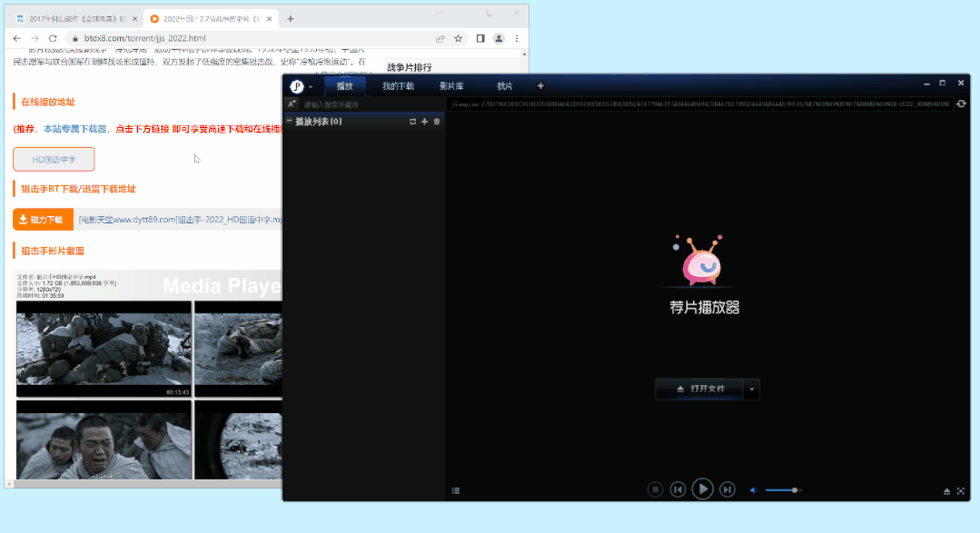
Task: Switch to the 播放 tab
Action: (344, 86)
